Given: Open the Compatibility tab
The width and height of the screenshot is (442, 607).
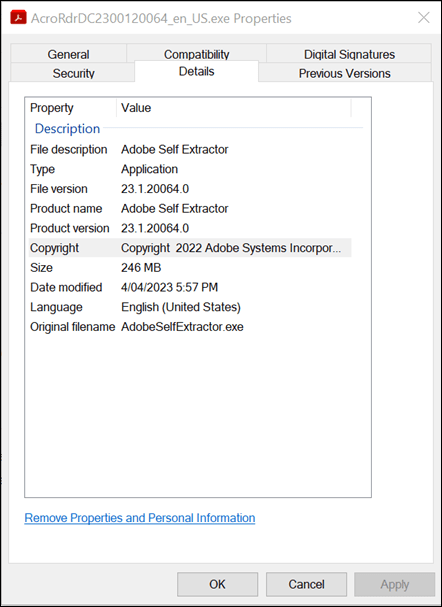Looking at the screenshot, I should coord(196,54).
